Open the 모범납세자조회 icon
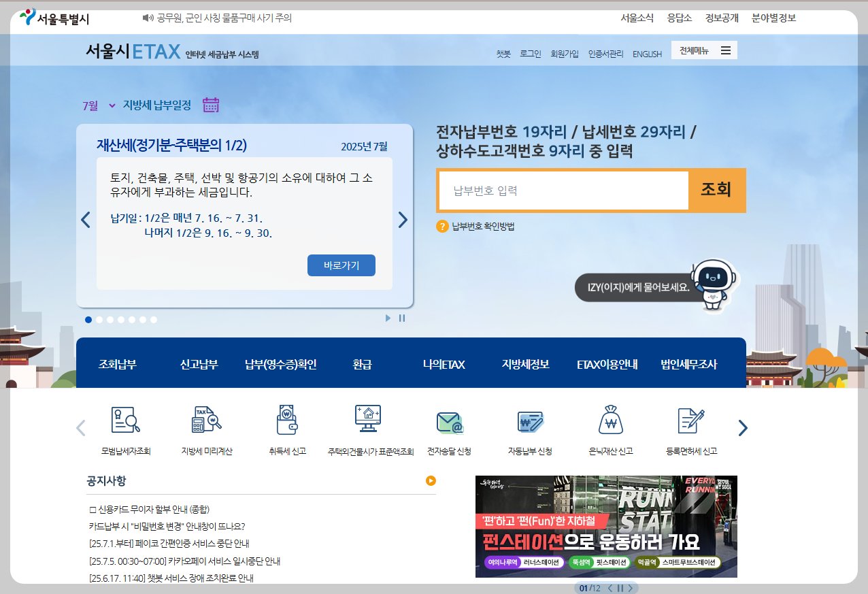The image size is (868, 594). click(x=126, y=420)
